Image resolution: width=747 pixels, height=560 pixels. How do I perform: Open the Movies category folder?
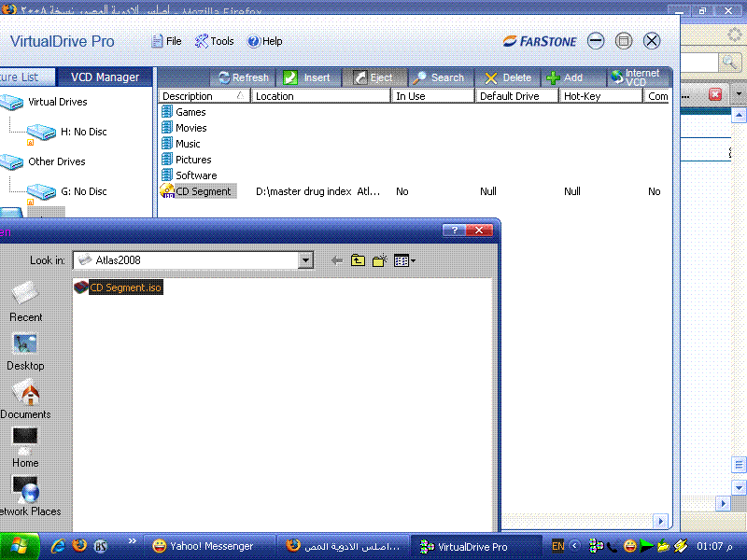184,128
